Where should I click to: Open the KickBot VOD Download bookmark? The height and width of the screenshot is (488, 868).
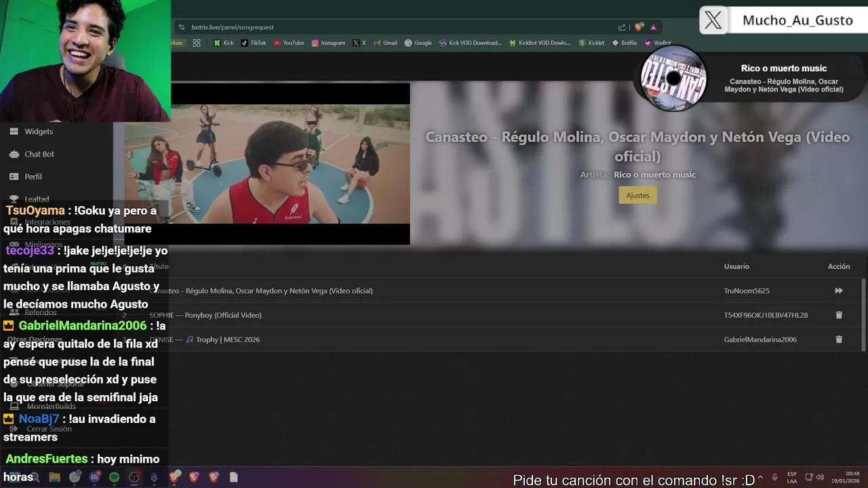(x=540, y=43)
